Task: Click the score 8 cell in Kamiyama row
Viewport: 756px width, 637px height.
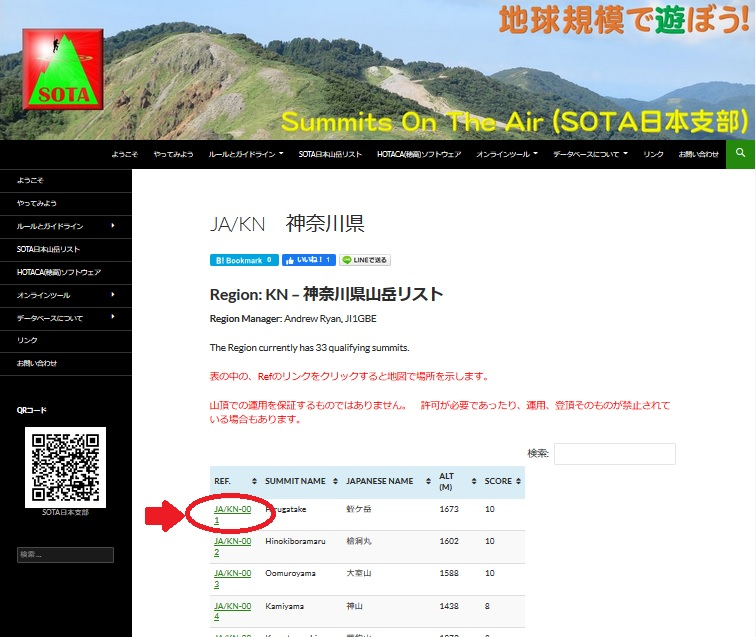Action: 487,606
